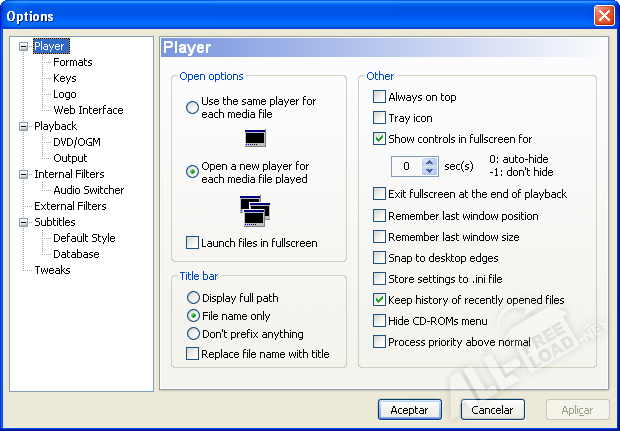This screenshot has width=620, height=431.
Task: Go to Web Interface settings
Action: (x=88, y=110)
